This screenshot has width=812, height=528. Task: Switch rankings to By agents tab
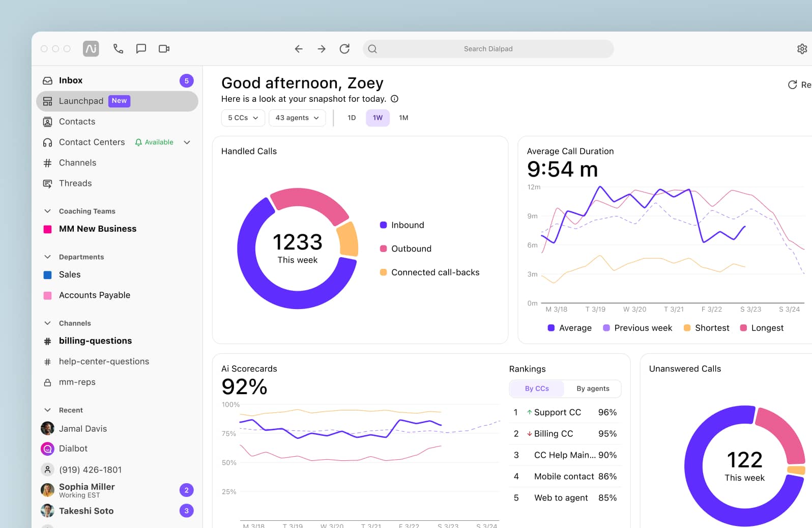tap(593, 388)
